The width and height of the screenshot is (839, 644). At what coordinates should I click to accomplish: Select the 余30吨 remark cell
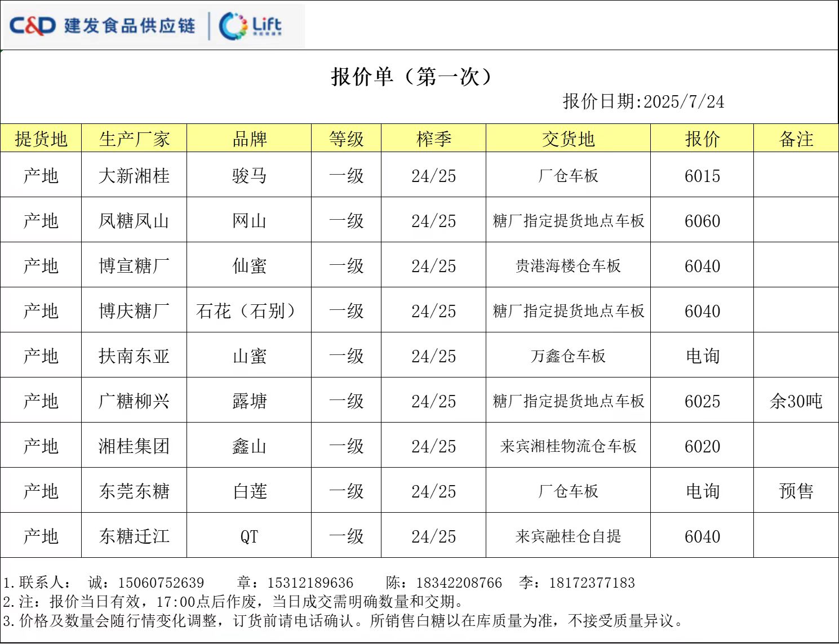(796, 401)
